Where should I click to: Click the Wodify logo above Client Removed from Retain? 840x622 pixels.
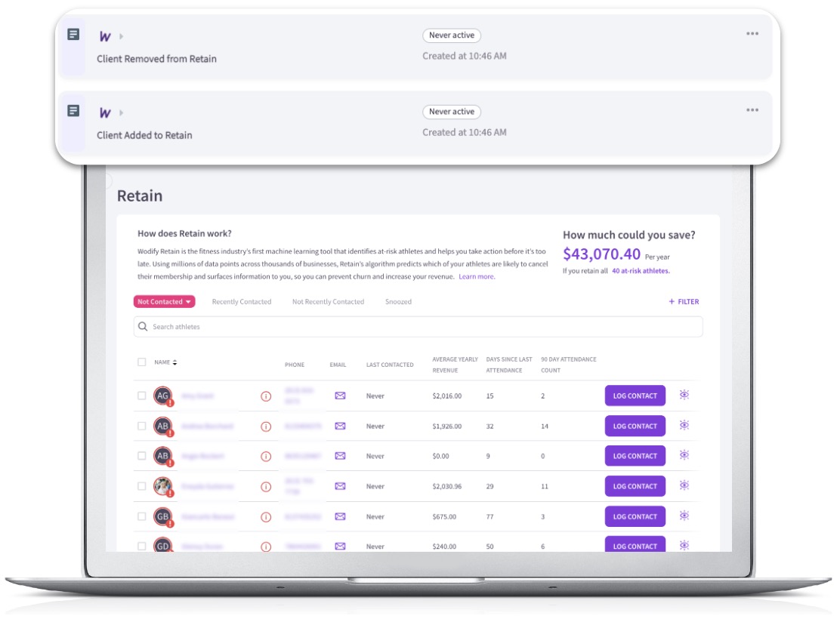click(105, 36)
